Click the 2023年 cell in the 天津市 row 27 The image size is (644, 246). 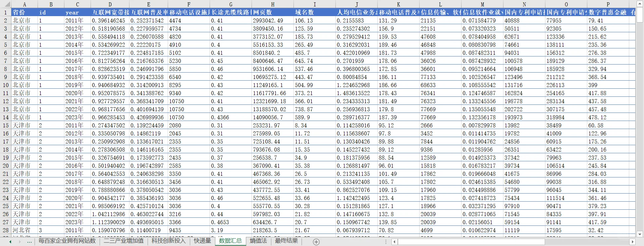pyautogui.click(x=77, y=222)
